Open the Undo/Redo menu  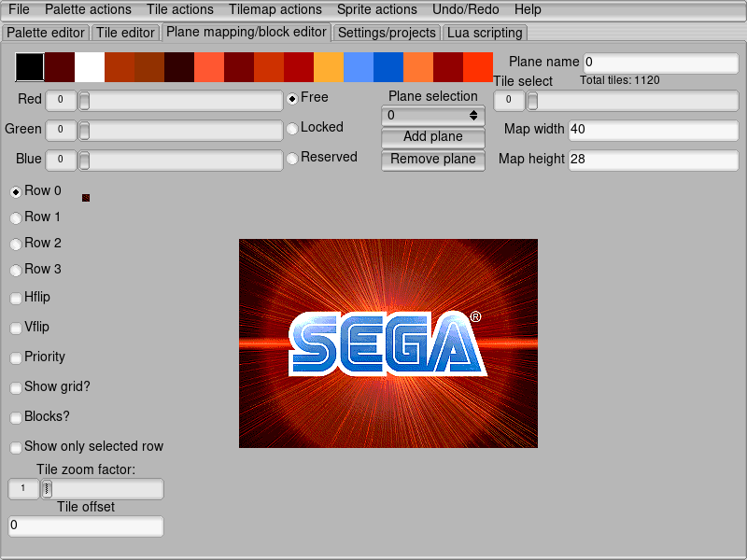pos(465,9)
